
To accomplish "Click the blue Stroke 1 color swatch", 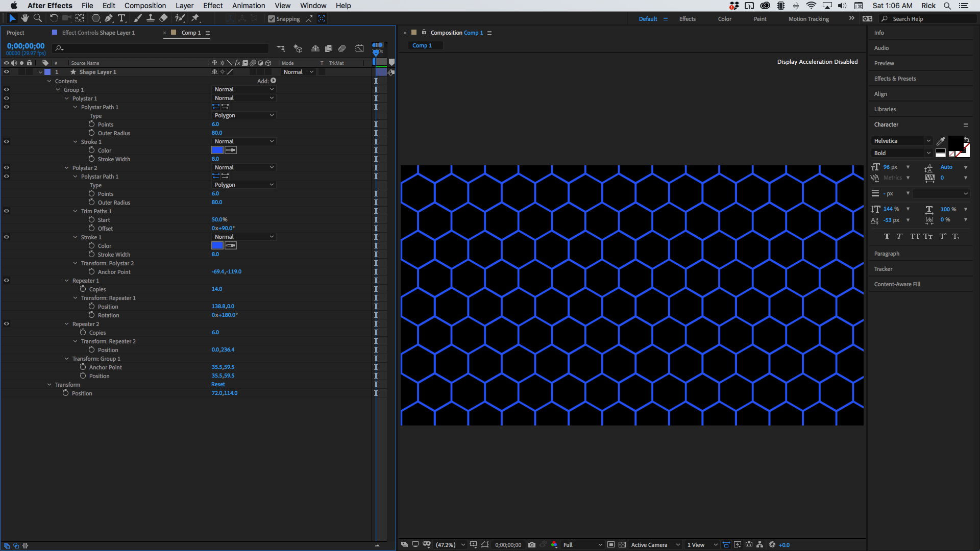I will pyautogui.click(x=217, y=150).
